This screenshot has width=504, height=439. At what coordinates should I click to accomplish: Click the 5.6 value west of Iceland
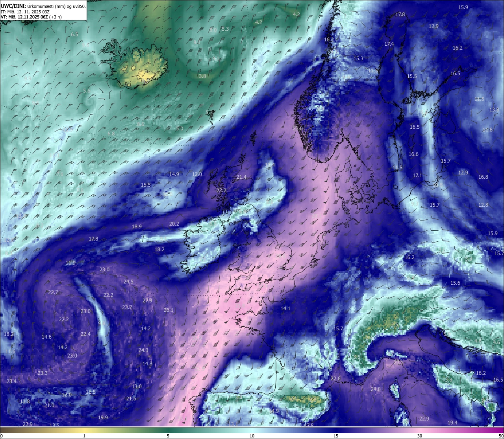87,91
